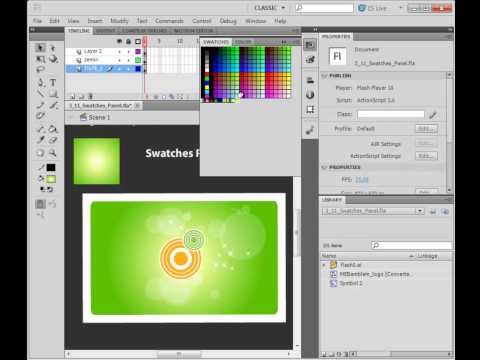Image resolution: width=480 pixels, height=360 pixels.
Task: Select the Text tool
Action: coord(53,82)
